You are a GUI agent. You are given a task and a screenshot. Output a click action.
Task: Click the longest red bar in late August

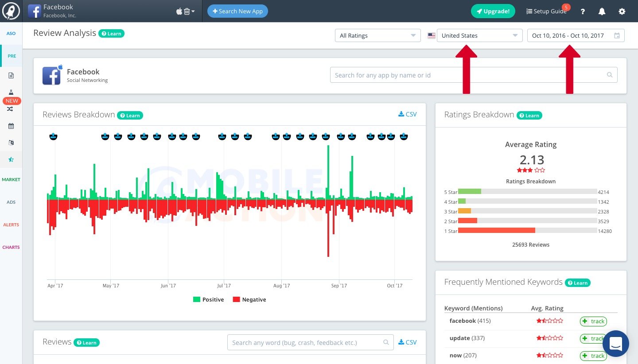328,228
